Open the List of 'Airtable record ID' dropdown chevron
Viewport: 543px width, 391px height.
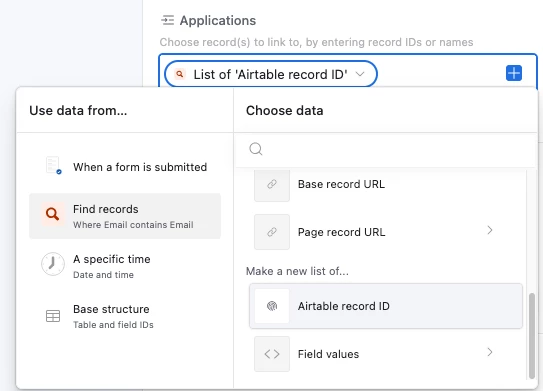point(360,74)
